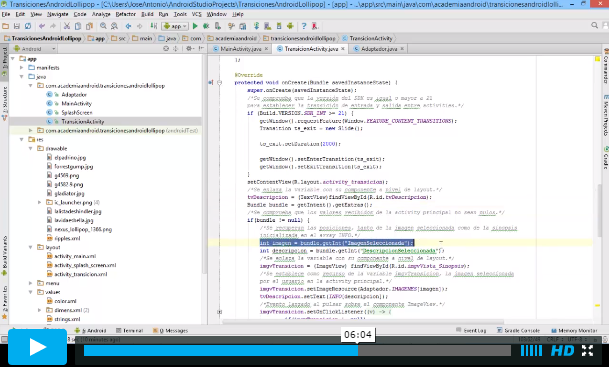Click TransicionesAndroidLollipop breadcrumb
The height and width of the screenshot is (367, 609).
pyautogui.click(x=43, y=38)
